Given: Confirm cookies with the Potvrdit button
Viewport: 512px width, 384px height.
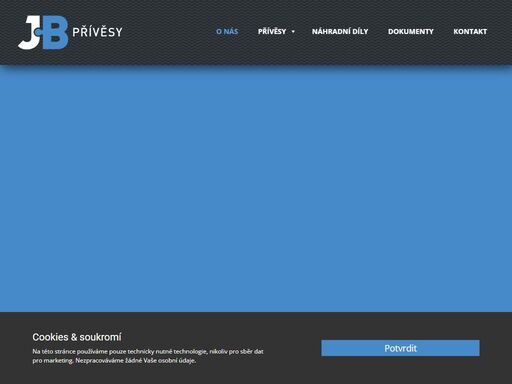Looking at the screenshot, I should tap(400, 348).
